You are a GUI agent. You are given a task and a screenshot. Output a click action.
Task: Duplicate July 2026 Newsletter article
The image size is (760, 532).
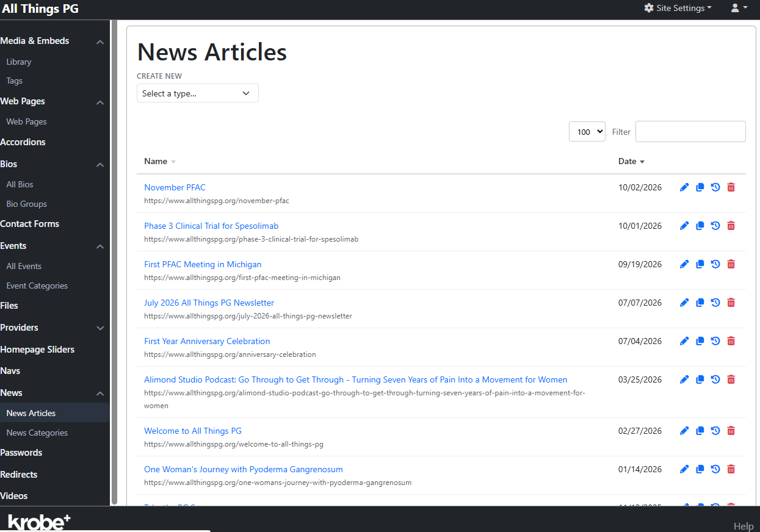tap(700, 303)
